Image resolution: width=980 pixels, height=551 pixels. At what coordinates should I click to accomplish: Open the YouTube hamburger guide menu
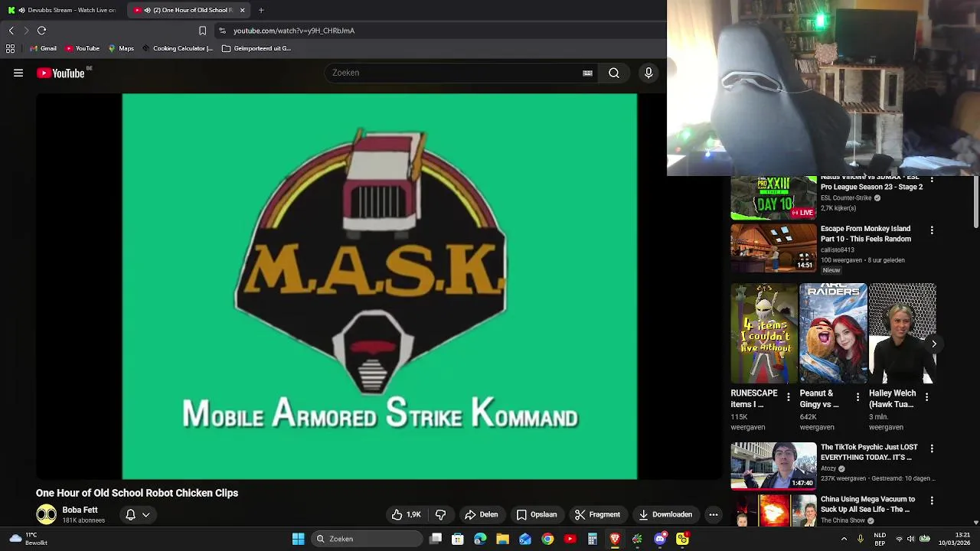(x=18, y=73)
